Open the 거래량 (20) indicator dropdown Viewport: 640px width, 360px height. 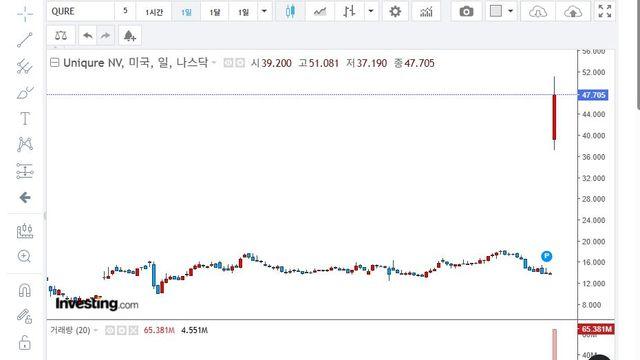pyautogui.click(x=96, y=330)
